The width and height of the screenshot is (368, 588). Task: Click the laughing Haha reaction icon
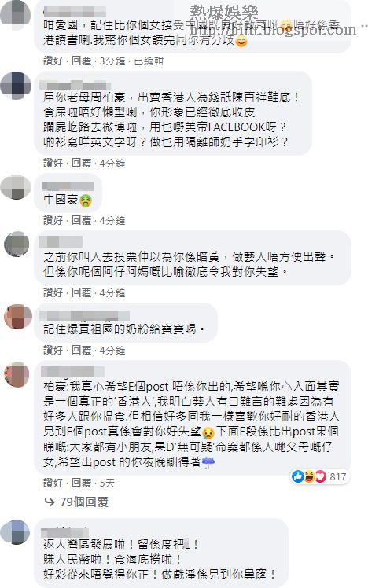coord(310,476)
